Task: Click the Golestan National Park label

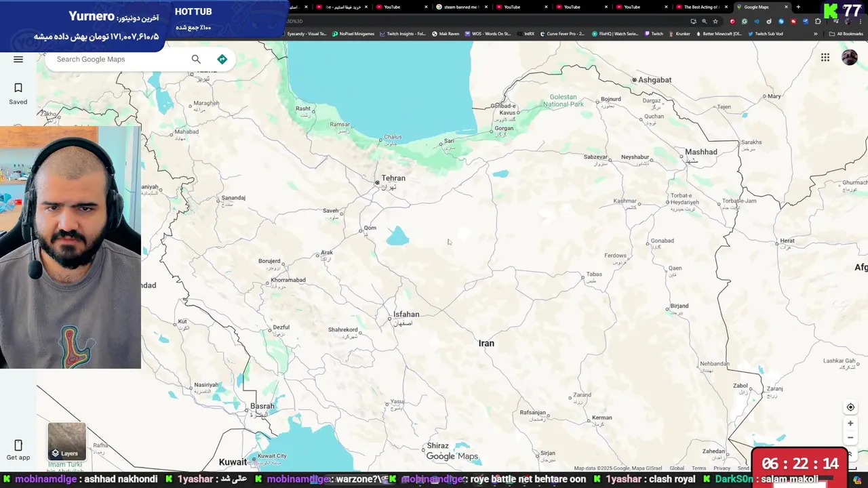Action: point(564,101)
